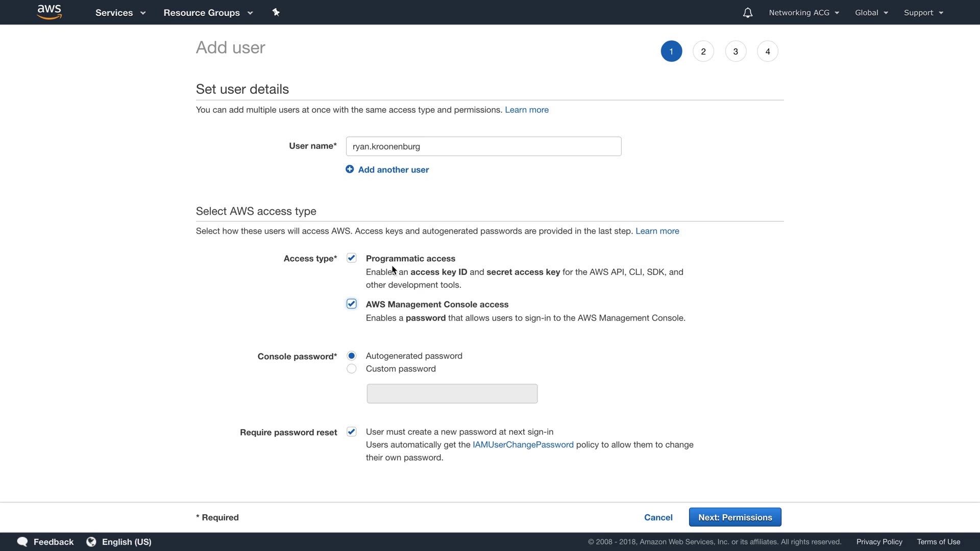
Task: Expand the Services dropdown menu
Action: [x=120, y=13]
